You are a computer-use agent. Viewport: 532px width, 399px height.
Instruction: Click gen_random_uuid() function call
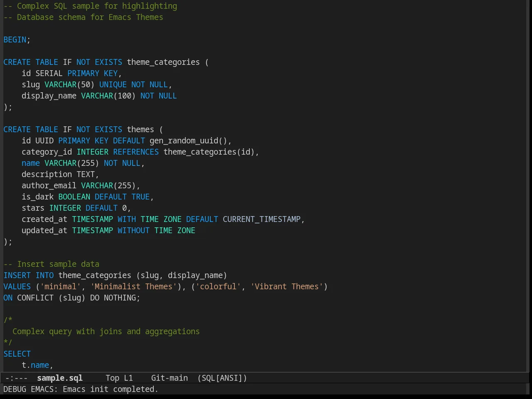tap(188, 140)
